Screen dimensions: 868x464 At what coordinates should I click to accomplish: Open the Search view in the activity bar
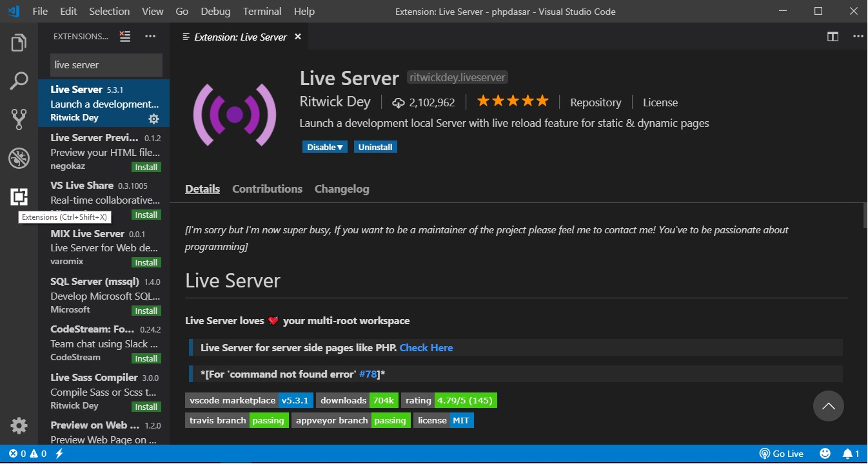pyautogui.click(x=19, y=81)
